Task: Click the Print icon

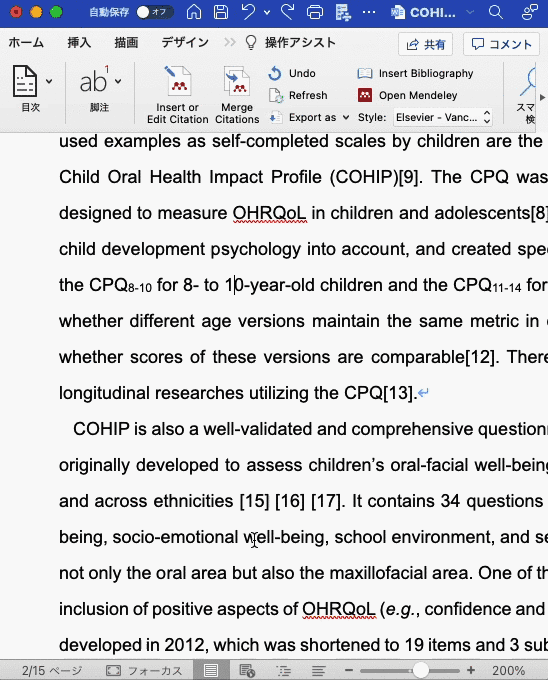Action: [315, 12]
